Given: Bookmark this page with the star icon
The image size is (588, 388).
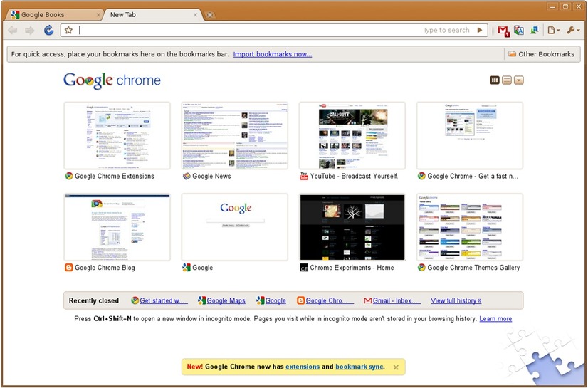Looking at the screenshot, I should (x=68, y=31).
